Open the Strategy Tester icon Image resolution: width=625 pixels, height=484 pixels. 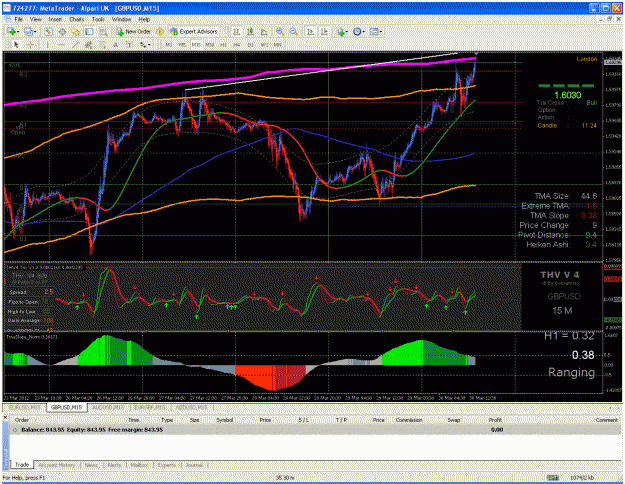click(x=103, y=31)
